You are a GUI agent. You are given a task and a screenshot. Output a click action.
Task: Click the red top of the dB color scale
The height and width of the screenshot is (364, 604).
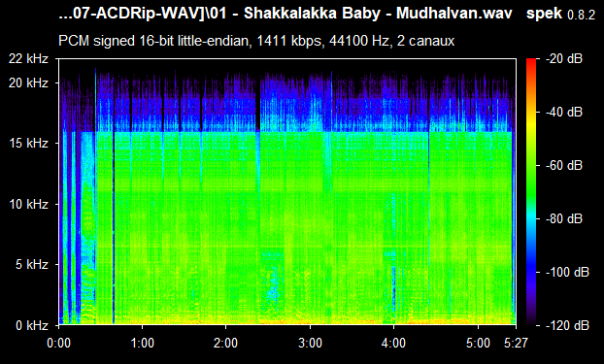click(531, 61)
